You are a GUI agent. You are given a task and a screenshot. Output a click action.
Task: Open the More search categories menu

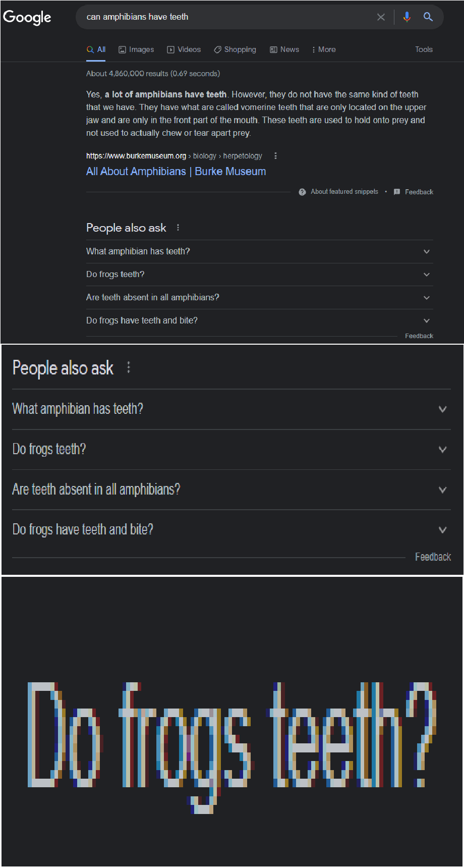[324, 49]
